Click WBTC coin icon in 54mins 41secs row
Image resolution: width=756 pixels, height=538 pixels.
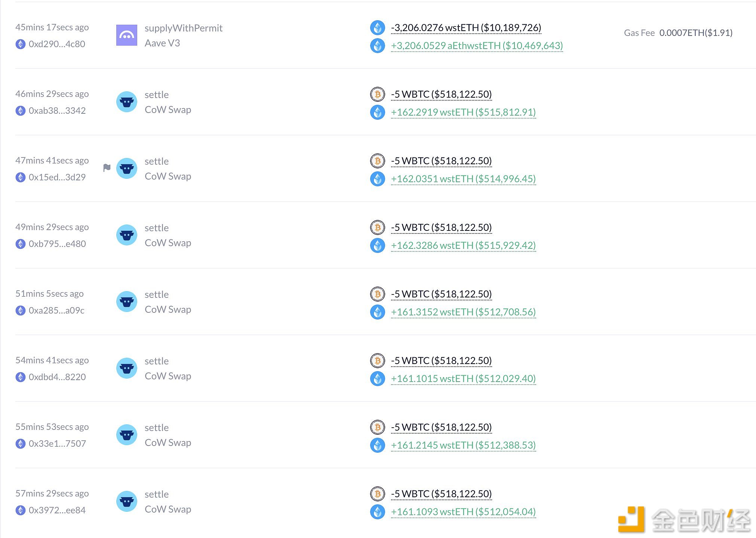tap(378, 361)
